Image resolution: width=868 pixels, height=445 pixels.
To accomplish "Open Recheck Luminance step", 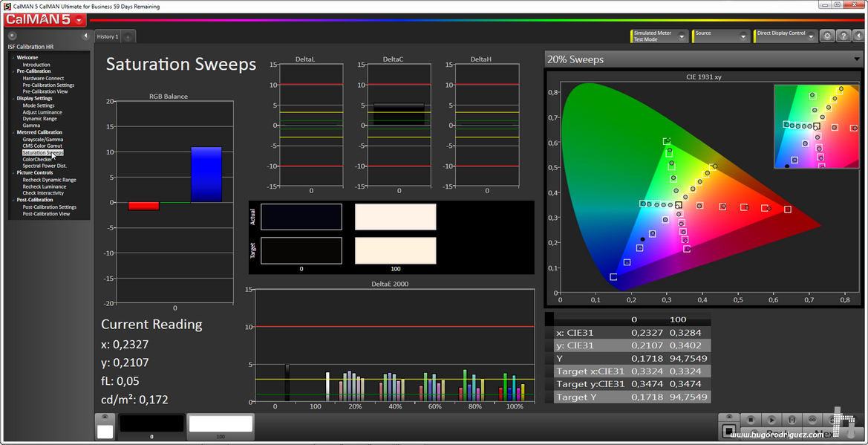I will tap(44, 186).
